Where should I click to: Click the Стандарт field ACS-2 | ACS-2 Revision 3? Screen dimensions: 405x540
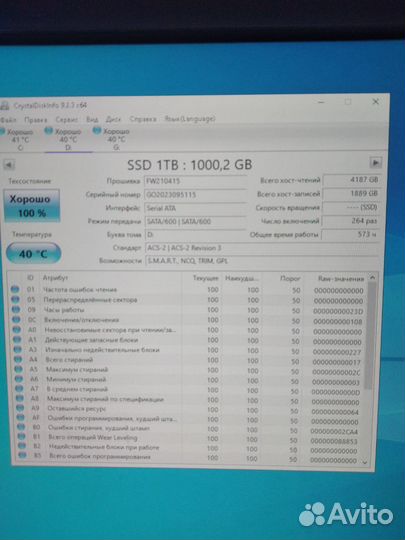pyautogui.click(x=262, y=248)
